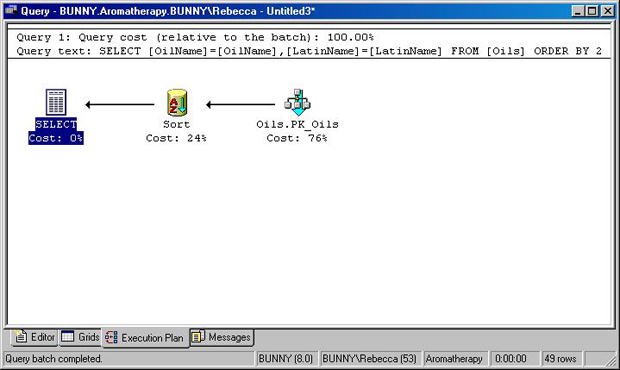
Task: Click the window title bar text
Action: (x=168, y=11)
